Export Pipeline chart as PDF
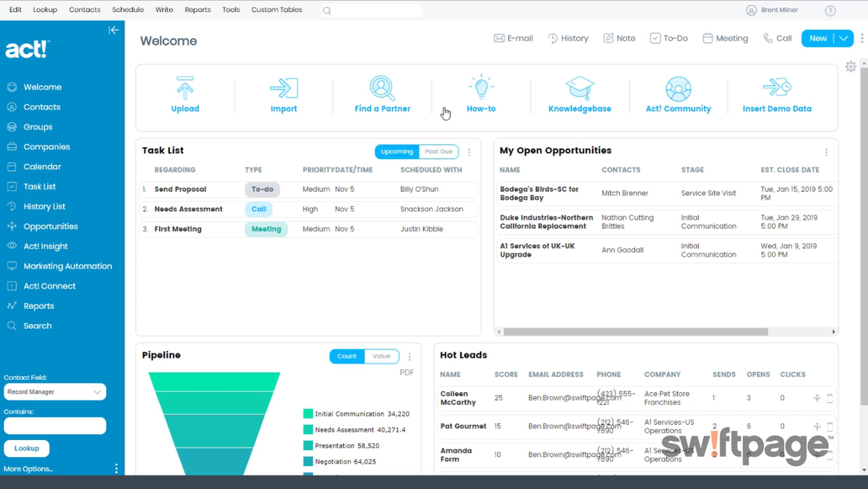 407,372
